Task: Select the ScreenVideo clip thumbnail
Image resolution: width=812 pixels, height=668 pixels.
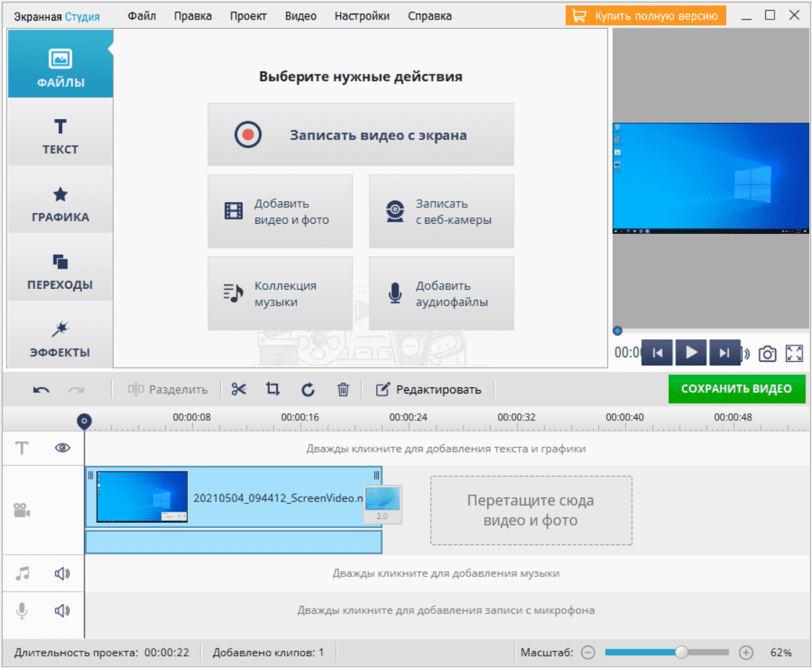Action: [x=142, y=496]
